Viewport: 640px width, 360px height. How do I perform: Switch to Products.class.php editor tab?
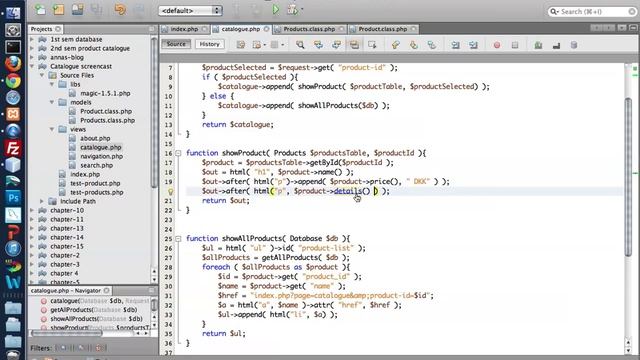point(309,29)
